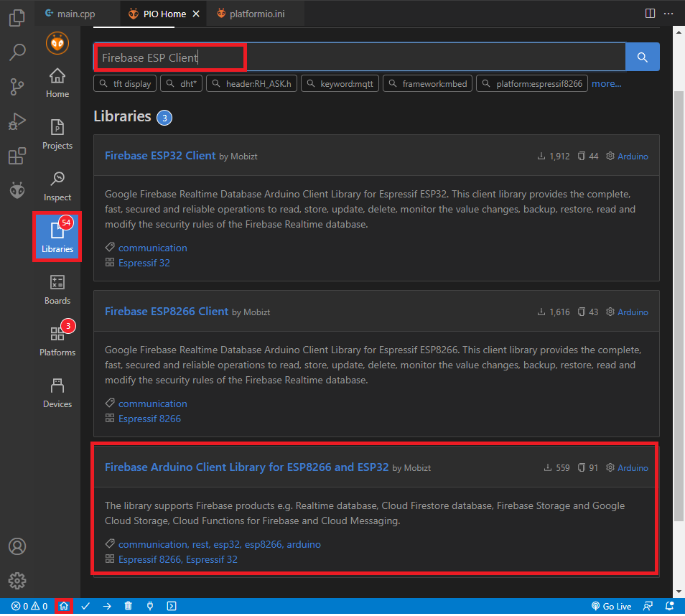Viewport: 685px width, 616px height.
Task: Open PIO Home via the house status icon
Action: coord(64,606)
